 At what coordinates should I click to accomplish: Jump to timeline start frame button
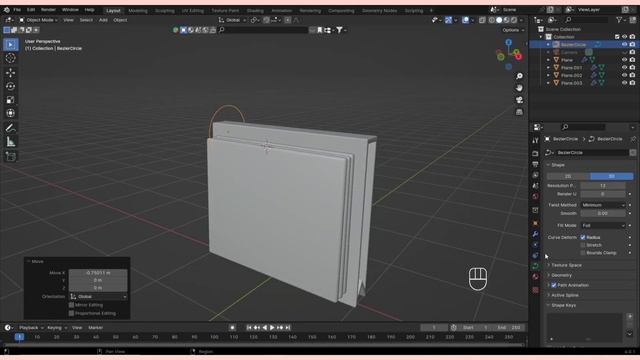249,327
